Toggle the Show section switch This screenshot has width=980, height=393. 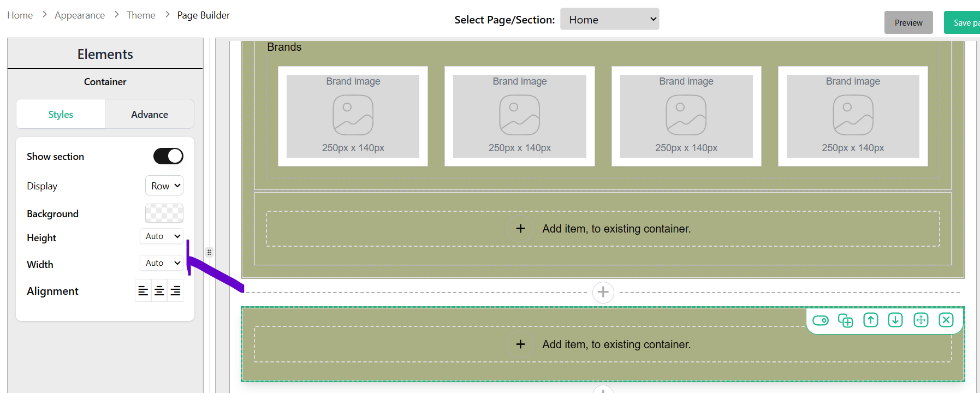tap(168, 156)
